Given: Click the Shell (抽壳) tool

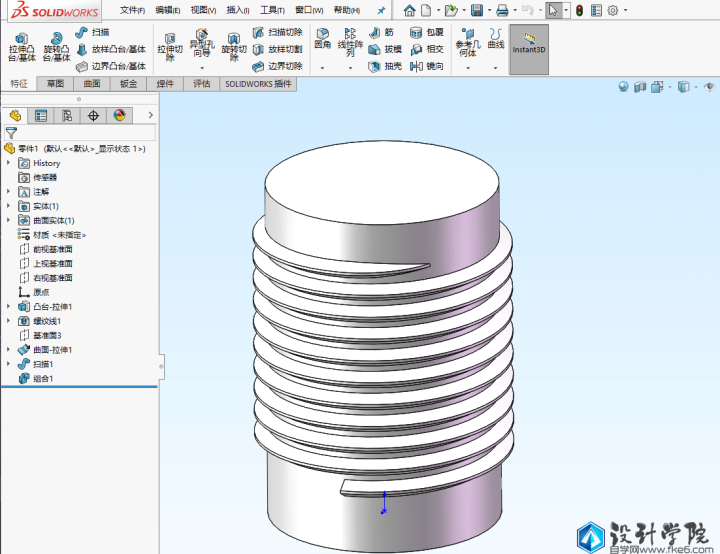Looking at the screenshot, I should 385,66.
